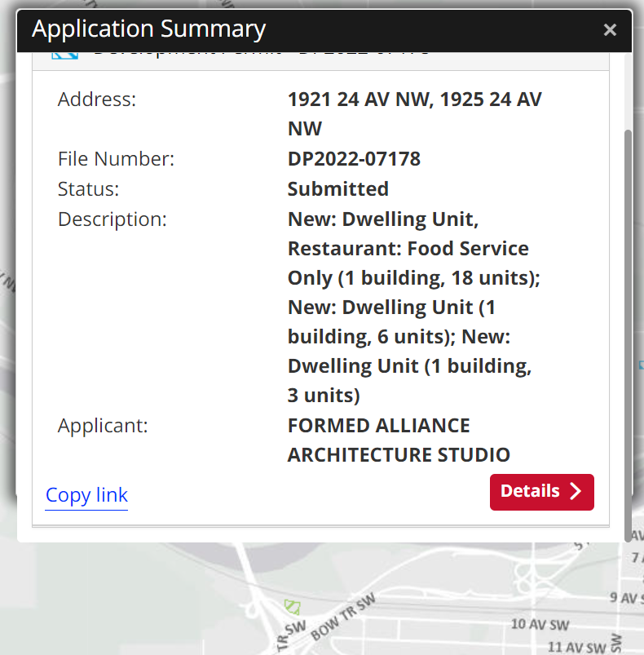The width and height of the screenshot is (644, 655).
Task: Click the development permit icon
Action: click(x=64, y=54)
